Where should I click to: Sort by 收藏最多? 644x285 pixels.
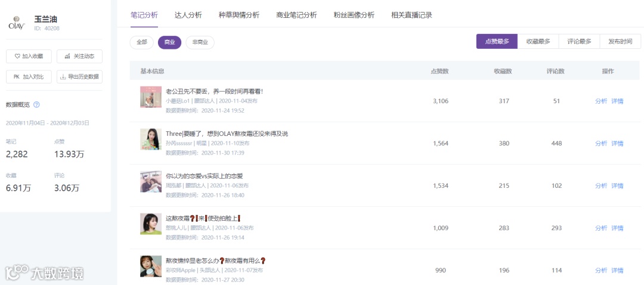click(x=538, y=42)
